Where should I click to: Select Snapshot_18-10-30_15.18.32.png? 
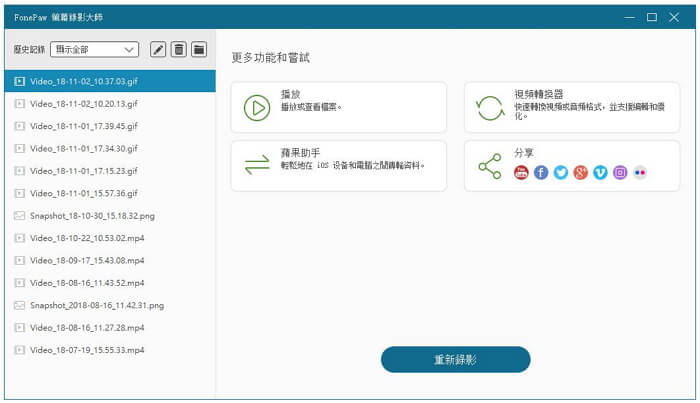click(110, 216)
